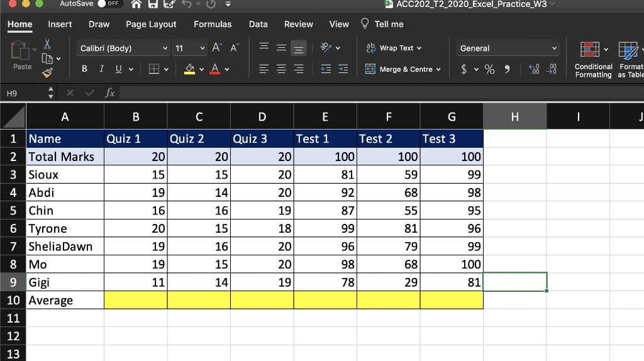The height and width of the screenshot is (361, 644).
Task: Toggle the AutoSave switch
Action: pyautogui.click(x=109, y=4)
